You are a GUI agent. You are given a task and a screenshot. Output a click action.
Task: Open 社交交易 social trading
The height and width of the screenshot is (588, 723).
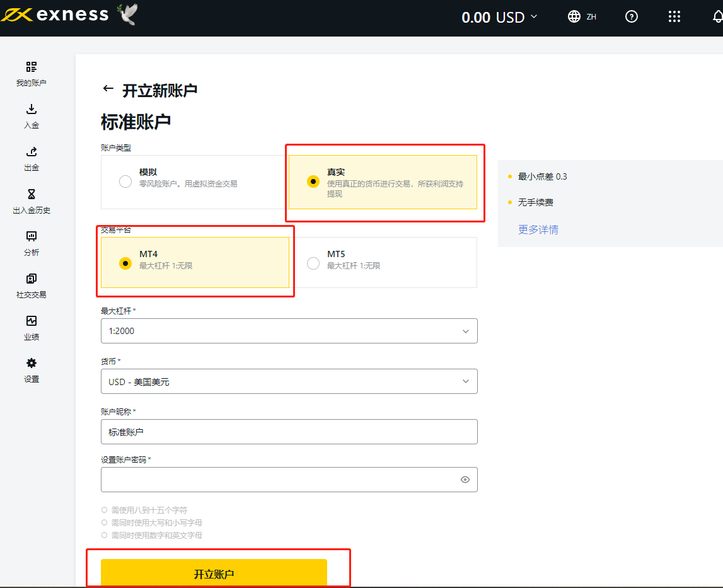(x=32, y=286)
